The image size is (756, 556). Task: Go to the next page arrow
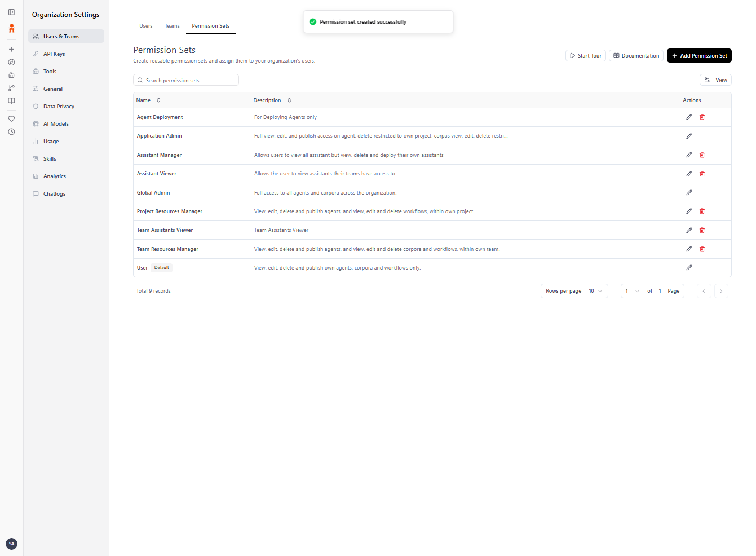(x=721, y=291)
